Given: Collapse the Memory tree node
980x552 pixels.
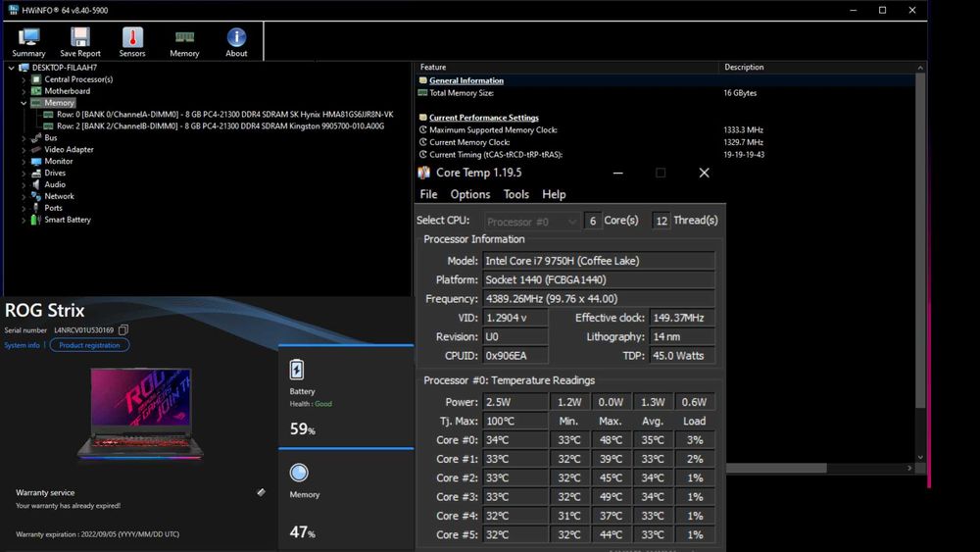Looking at the screenshot, I should tap(24, 103).
